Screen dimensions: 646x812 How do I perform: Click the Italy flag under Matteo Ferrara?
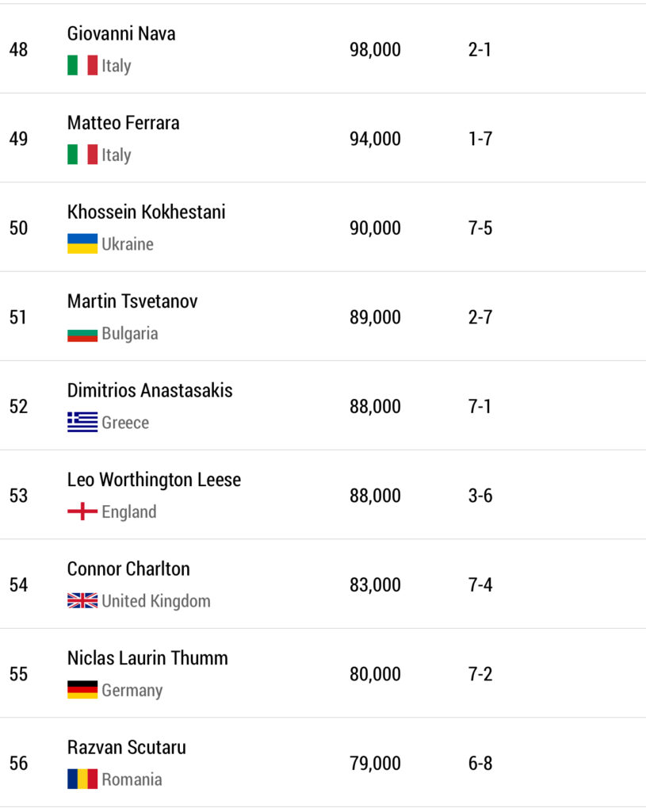pos(82,155)
